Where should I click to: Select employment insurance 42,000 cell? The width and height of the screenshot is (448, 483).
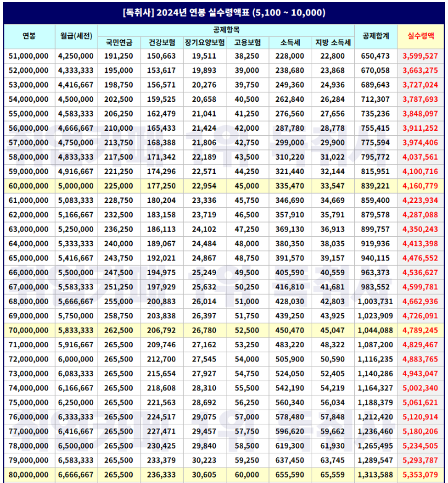pos(247,128)
